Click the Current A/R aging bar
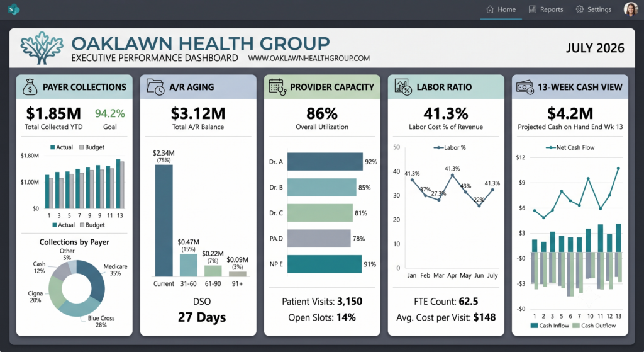Image resolution: width=644 pixels, height=352 pixels. pos(164,220)
